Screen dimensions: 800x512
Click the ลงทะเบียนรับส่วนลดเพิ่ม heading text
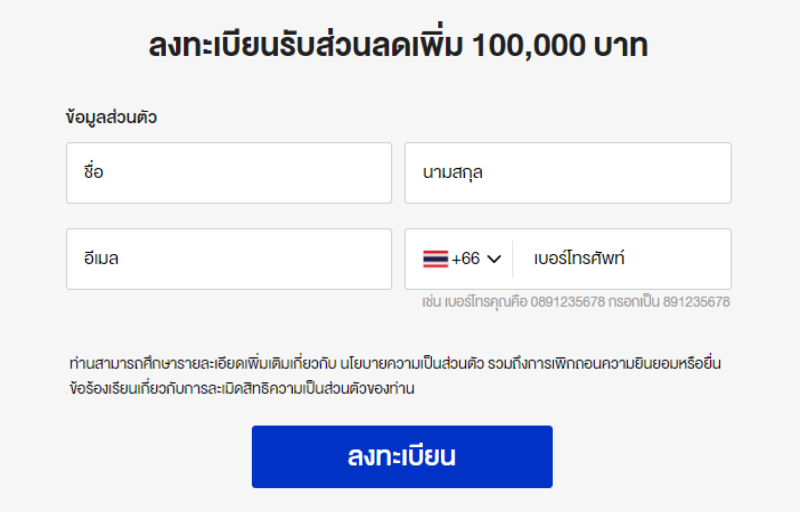pos(306,45)
